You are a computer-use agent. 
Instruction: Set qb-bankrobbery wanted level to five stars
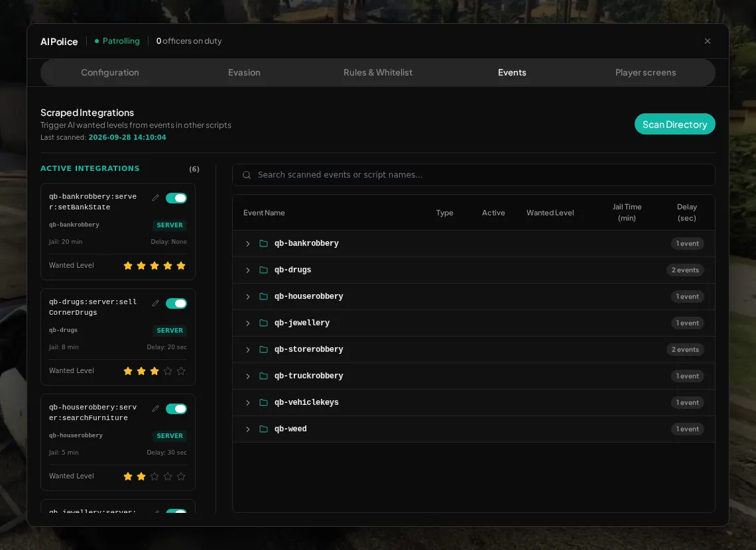click(181, 265)
